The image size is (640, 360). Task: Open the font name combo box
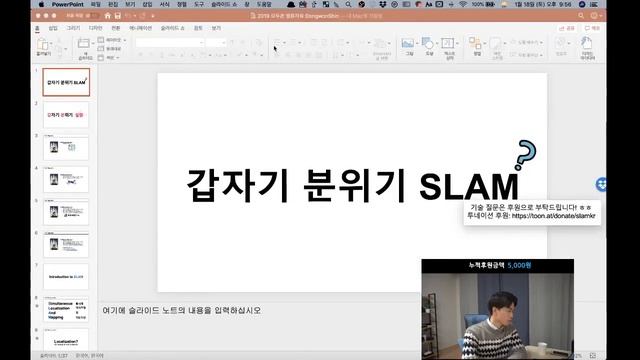tap(170, 42)
